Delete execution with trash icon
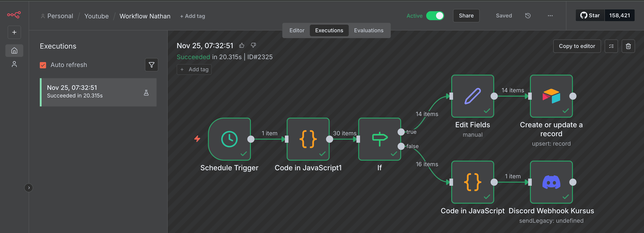 point(628,46)
